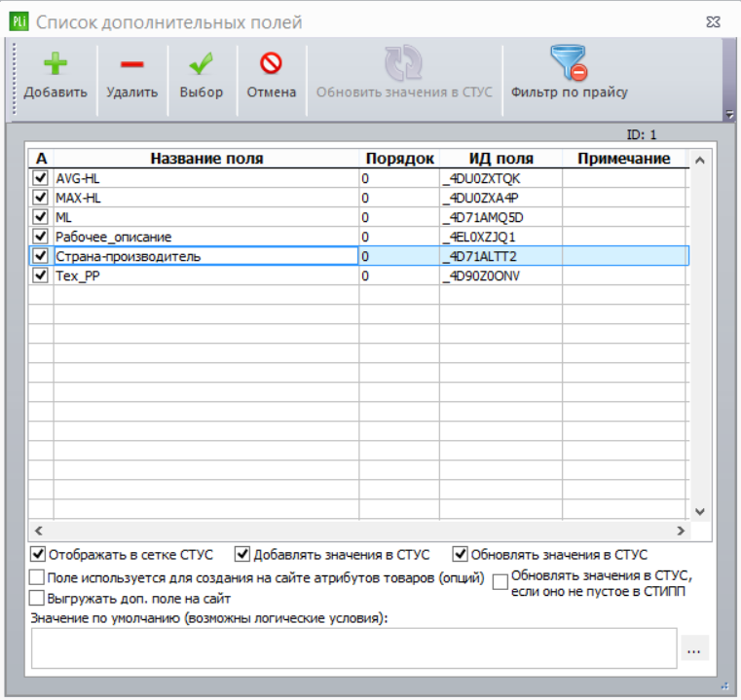The image size is (741, 700).
Task: Click the Примечание column header
Action: (x=624, y=159)
